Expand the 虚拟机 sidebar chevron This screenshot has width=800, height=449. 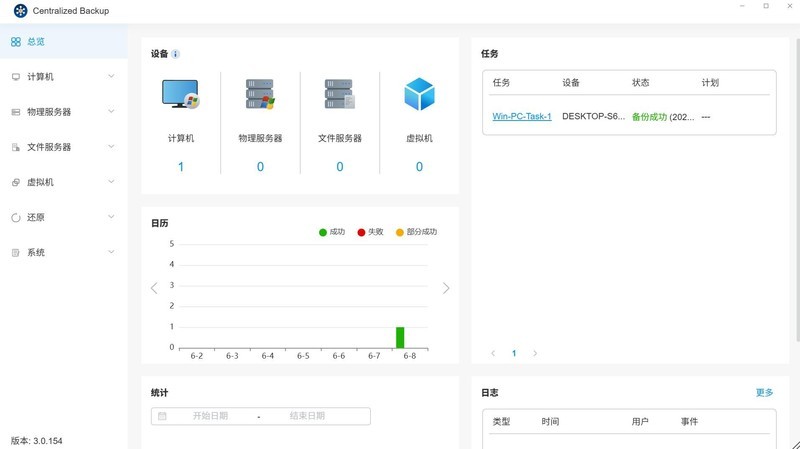click(111, 182)
